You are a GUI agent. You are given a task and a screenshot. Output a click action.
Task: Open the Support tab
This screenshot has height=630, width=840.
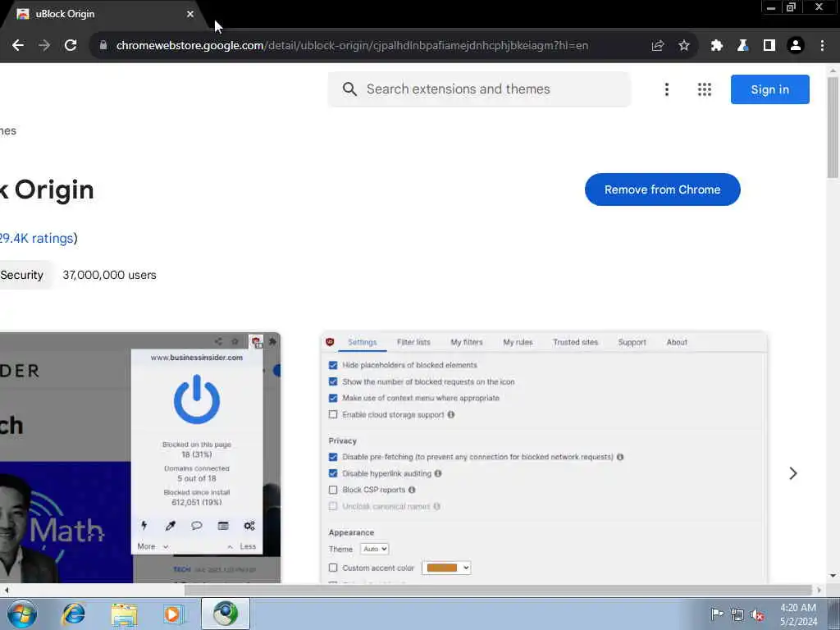click(x=632, y=342)
